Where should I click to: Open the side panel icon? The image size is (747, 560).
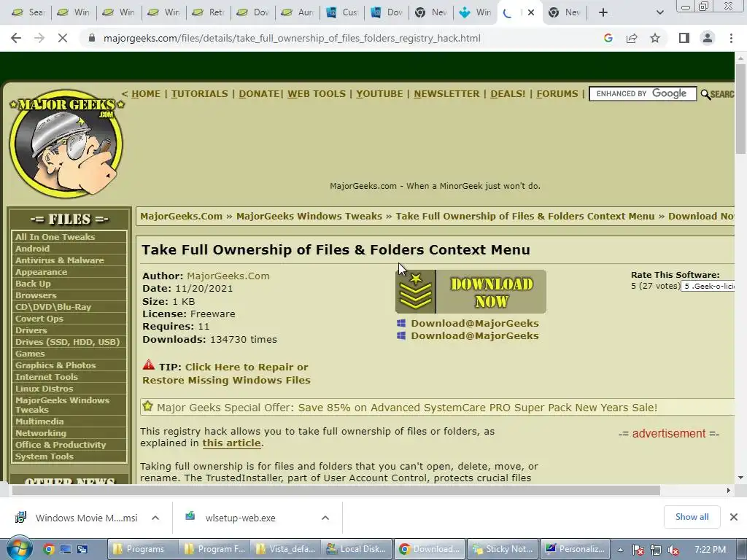(x=684, y=38)
